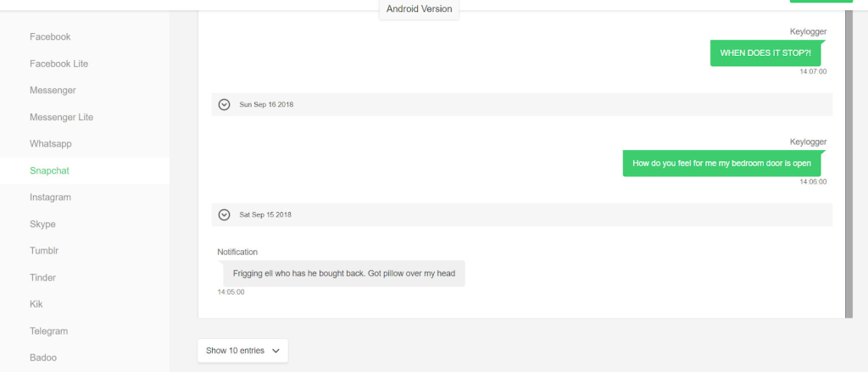Select Facebook Lite from the sidebar

[59, 64]
